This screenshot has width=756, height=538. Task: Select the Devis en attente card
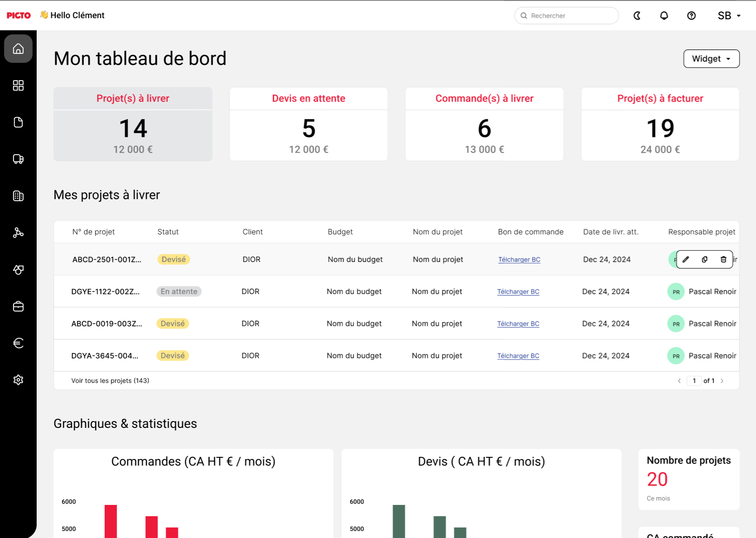[x=309, y=124]
